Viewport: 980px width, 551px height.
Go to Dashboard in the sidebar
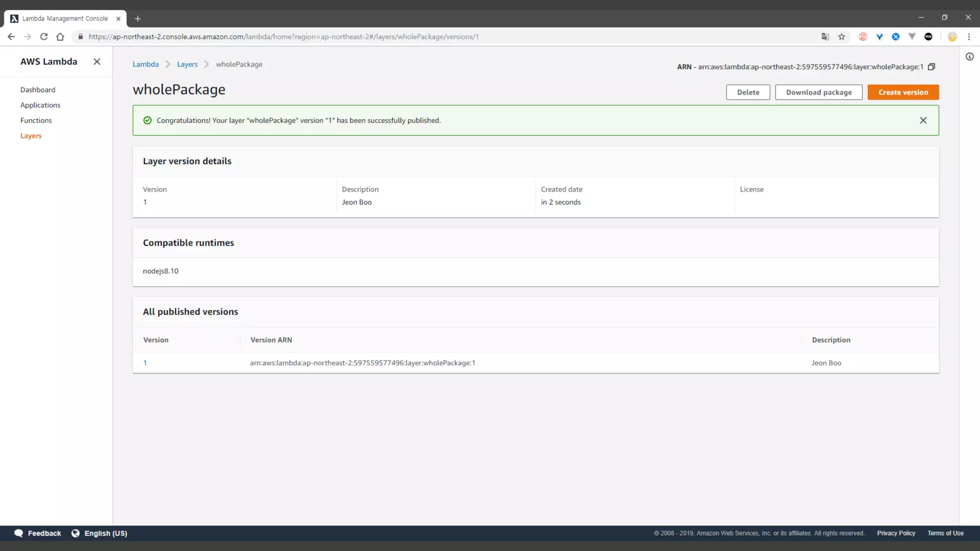[38, 90]
